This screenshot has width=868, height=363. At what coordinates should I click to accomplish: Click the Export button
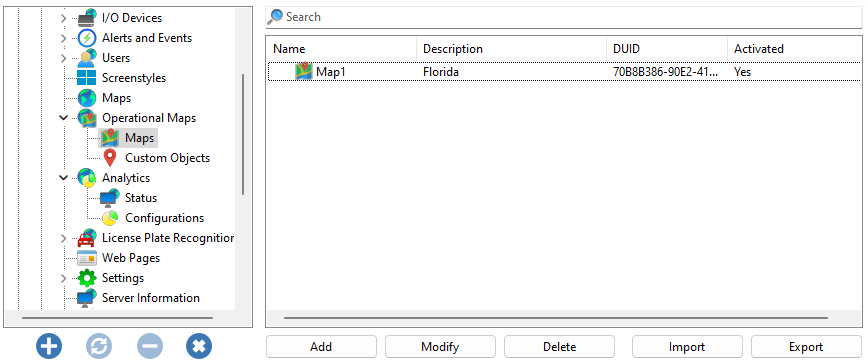tap(806, 347)
